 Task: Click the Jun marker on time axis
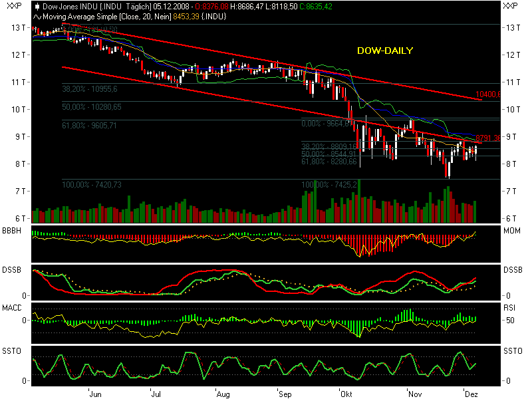click(x=95, y=394)
